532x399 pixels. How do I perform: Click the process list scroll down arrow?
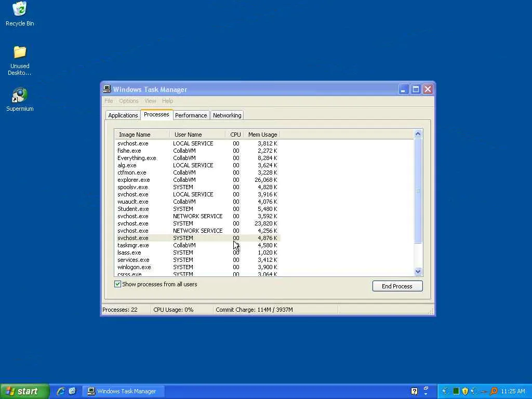click(418, 271)
